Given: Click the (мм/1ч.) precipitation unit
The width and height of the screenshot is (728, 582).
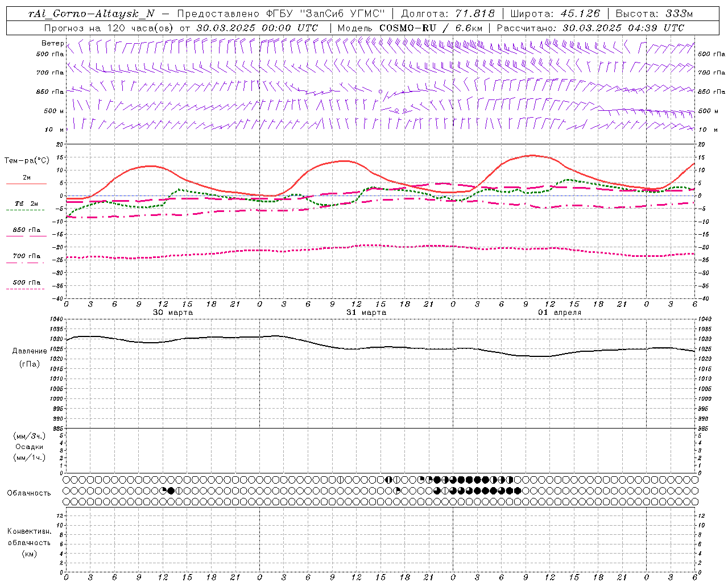Looking at the screenshot, I should click(30, 458).
